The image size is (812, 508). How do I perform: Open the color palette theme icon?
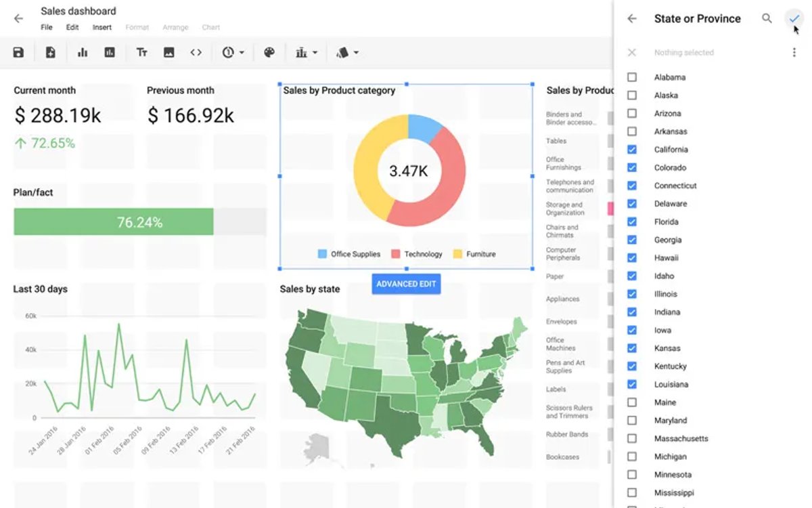coord(269,52)
